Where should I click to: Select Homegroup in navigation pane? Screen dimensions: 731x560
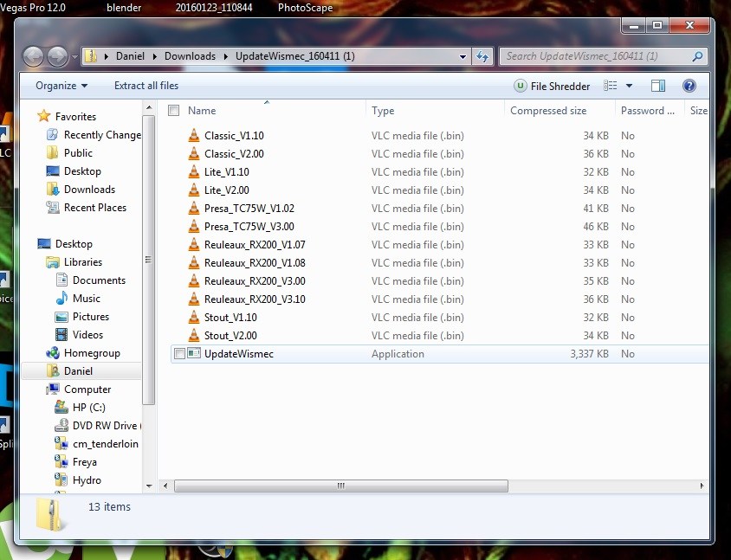[x=82, y=352]
